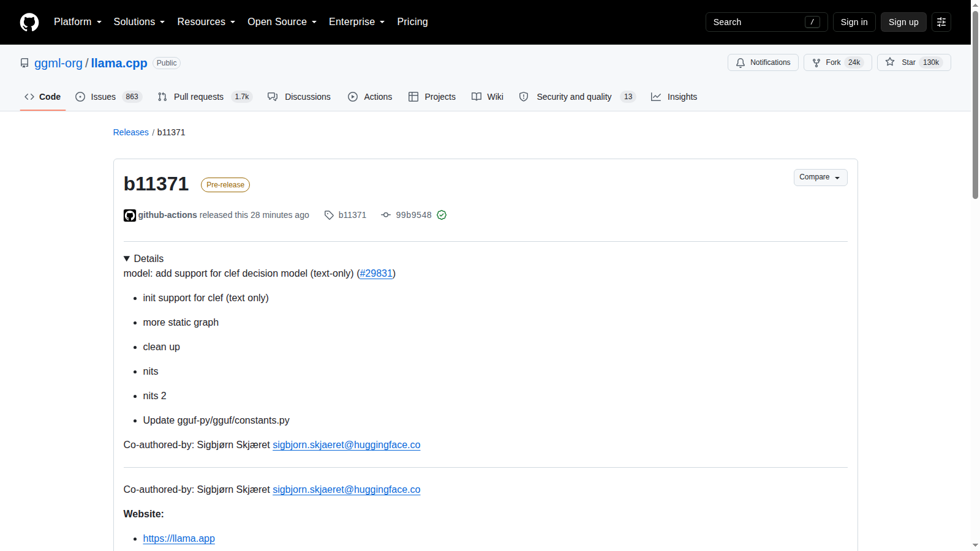Click the bell icon on the Notifications button
The height and width of the screenshot is (551, 980).
pos(741,62)
